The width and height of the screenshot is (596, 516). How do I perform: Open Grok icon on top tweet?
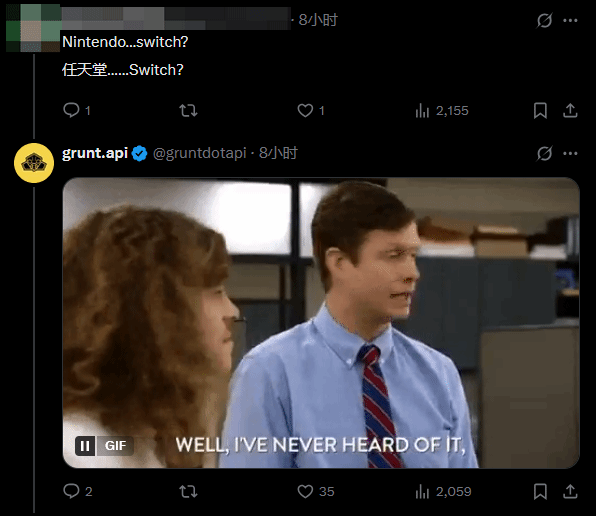544,21
